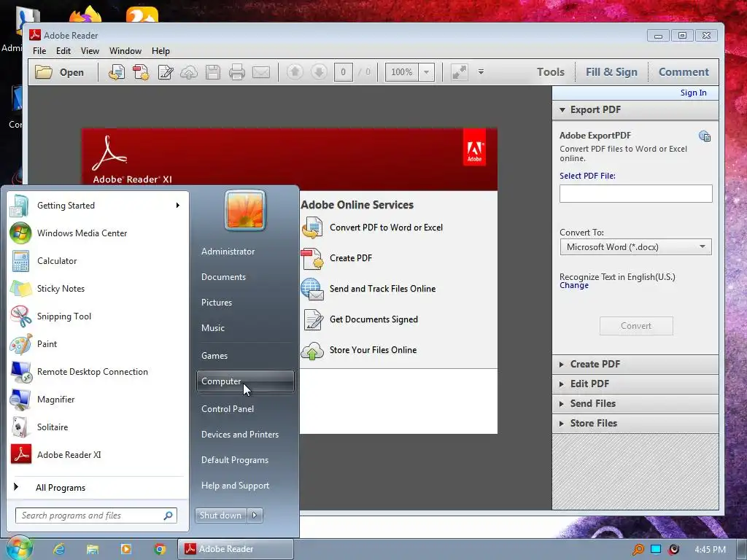Click the Search programs and files box

pyautogui.click(x=96, y=516)
